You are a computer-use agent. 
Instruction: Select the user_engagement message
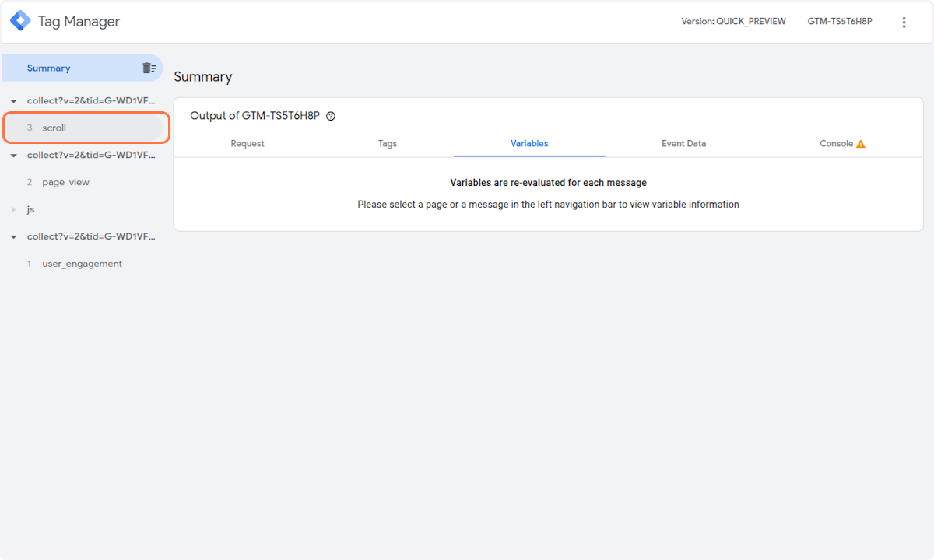pos(81,264)
